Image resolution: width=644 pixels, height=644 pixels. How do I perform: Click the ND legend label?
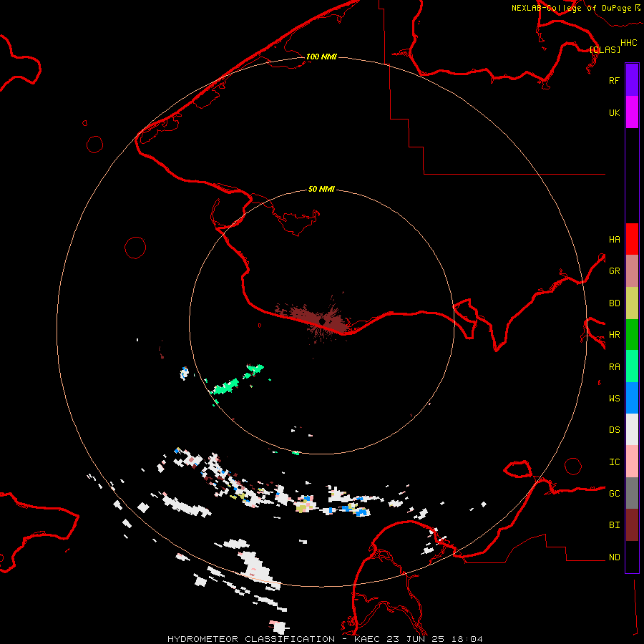614,557
